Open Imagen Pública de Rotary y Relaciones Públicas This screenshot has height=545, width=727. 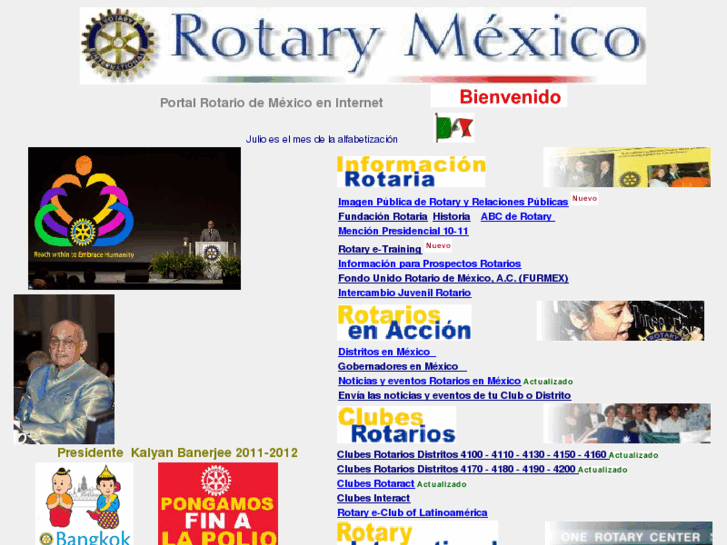point(453,202)
